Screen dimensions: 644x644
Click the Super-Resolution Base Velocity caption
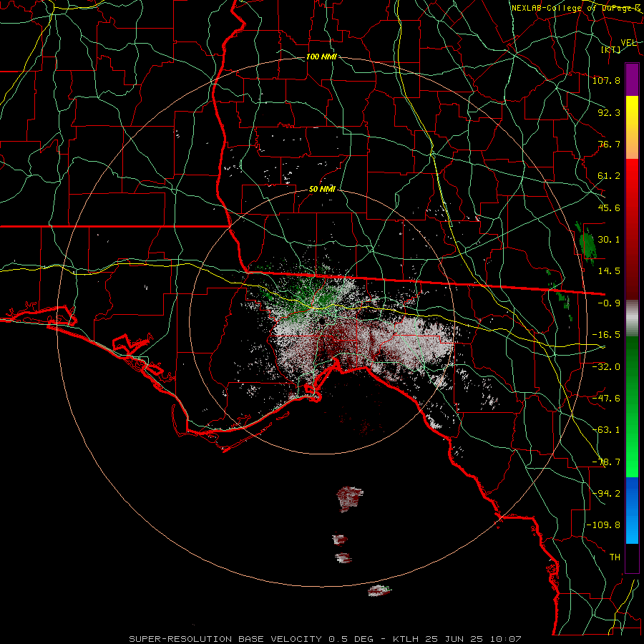point(326,639)
